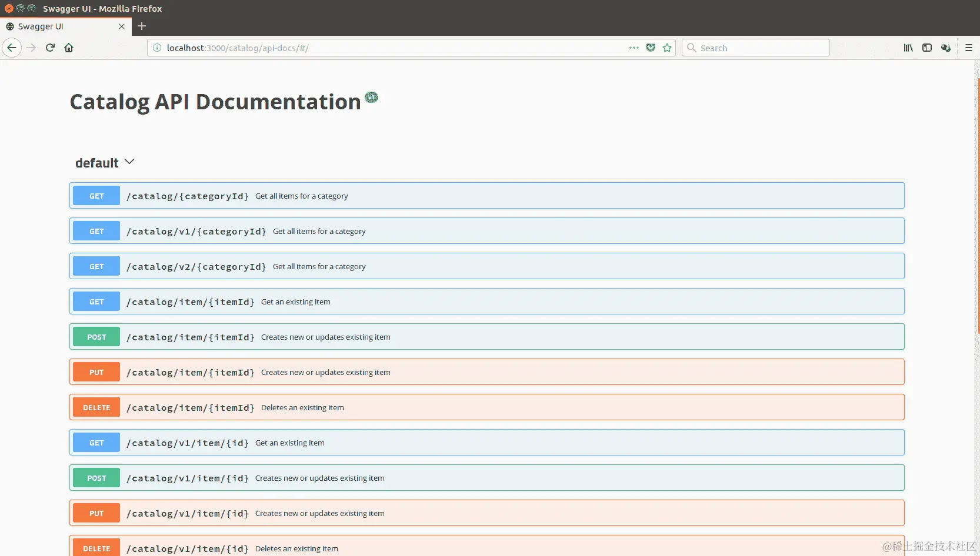Click the GET badge for /catalog/v2/{categoryId}
The image size is (980, 556).
coord(96,266)
